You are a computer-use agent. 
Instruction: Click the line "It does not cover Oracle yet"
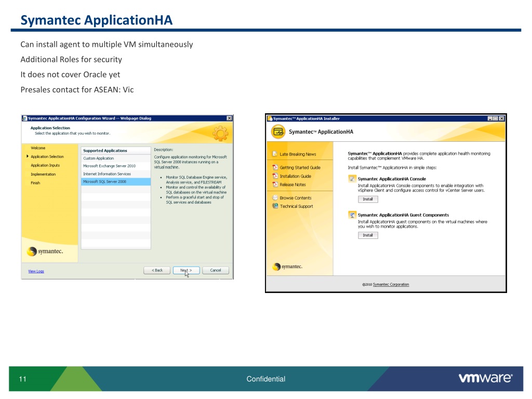70,75
